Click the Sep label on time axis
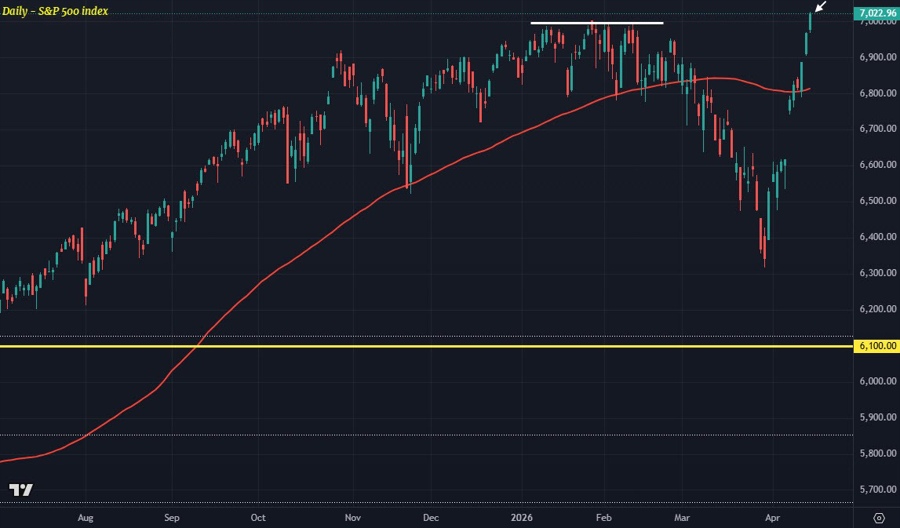The image size is (900, 528). (x=172, y=518)
